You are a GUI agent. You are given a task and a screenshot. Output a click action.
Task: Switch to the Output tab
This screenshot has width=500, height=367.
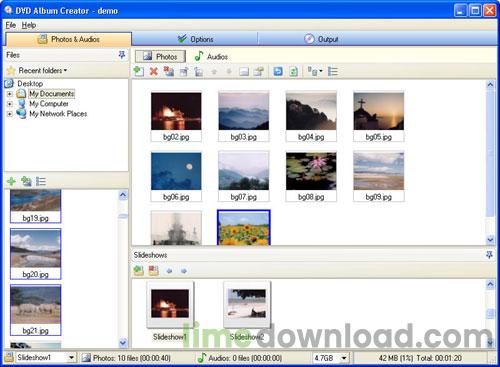tap(322, 39)
